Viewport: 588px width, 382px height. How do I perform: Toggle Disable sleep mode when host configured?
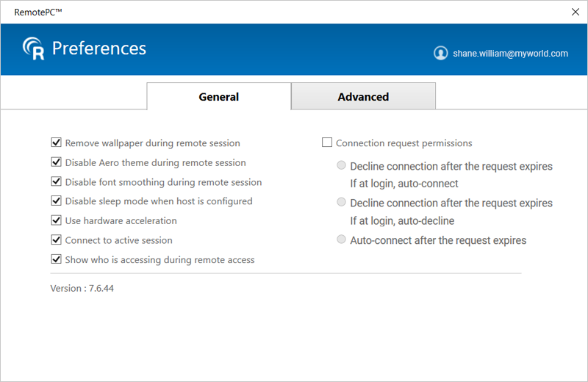click(x=56, y=201)
